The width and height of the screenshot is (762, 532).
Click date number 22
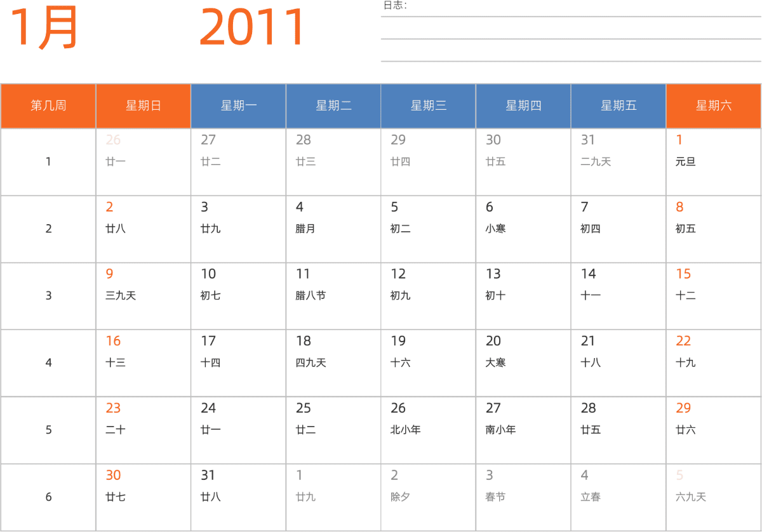(683, 342)
